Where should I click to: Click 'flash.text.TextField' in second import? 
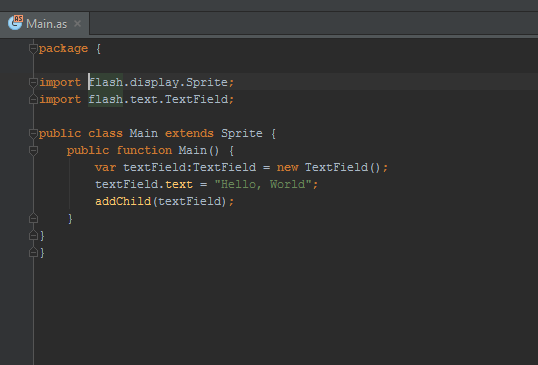pyautogui.click(x=158, y=99)
